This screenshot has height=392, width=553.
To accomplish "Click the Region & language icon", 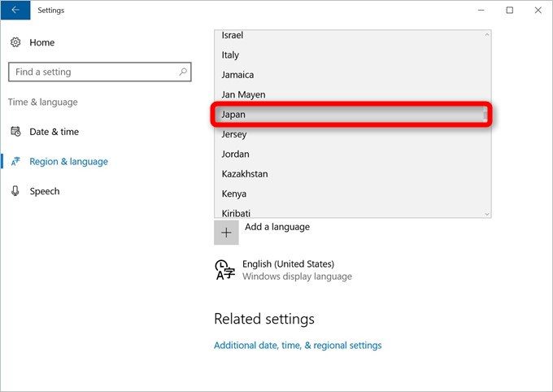I will pyautogui.click(x=15, y=162).
